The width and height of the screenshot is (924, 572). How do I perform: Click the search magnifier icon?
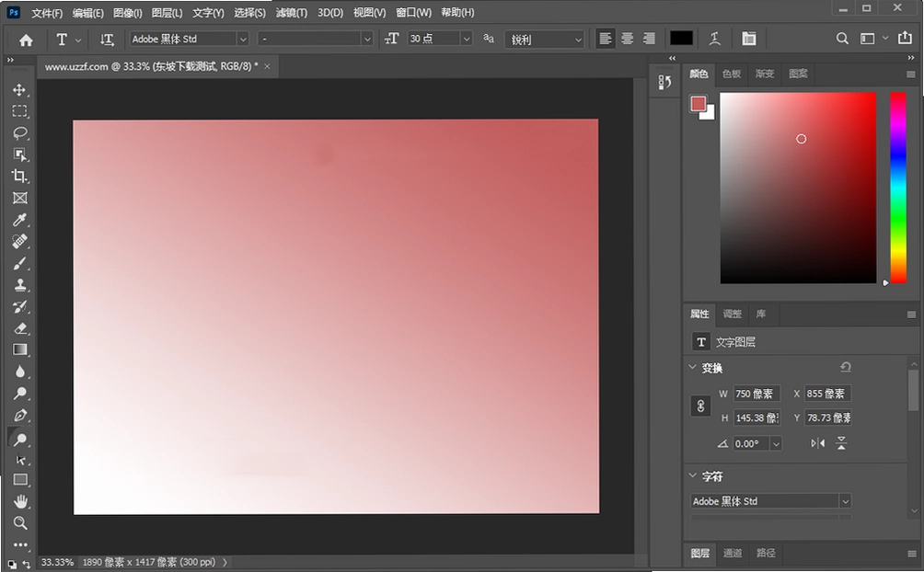coord(842,39)
